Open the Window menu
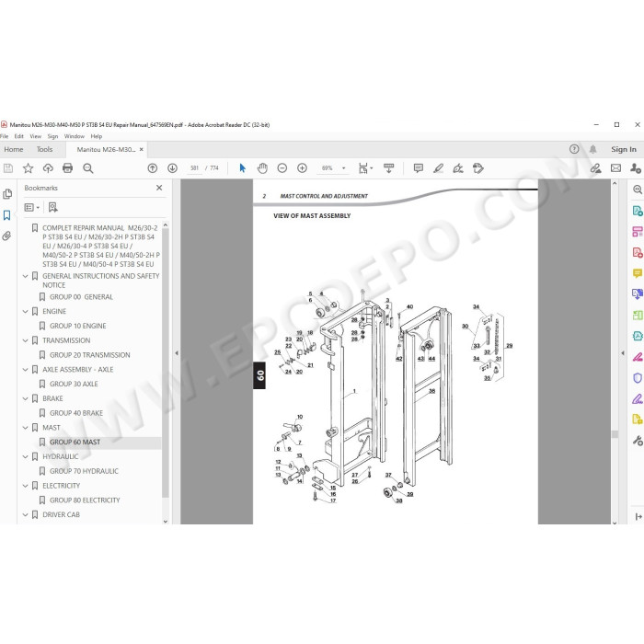 75,136
